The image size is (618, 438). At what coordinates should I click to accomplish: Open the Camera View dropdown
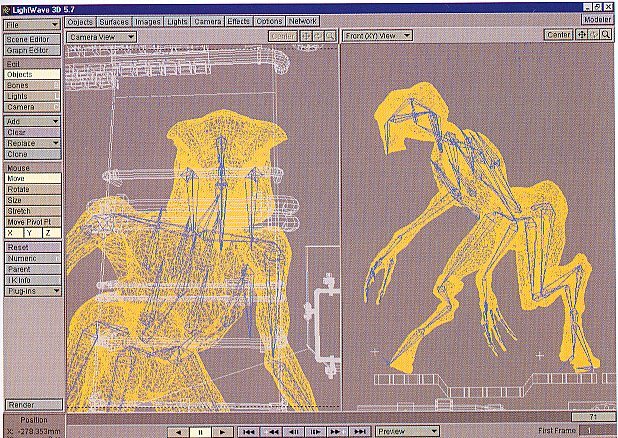[x=100, y=35]
